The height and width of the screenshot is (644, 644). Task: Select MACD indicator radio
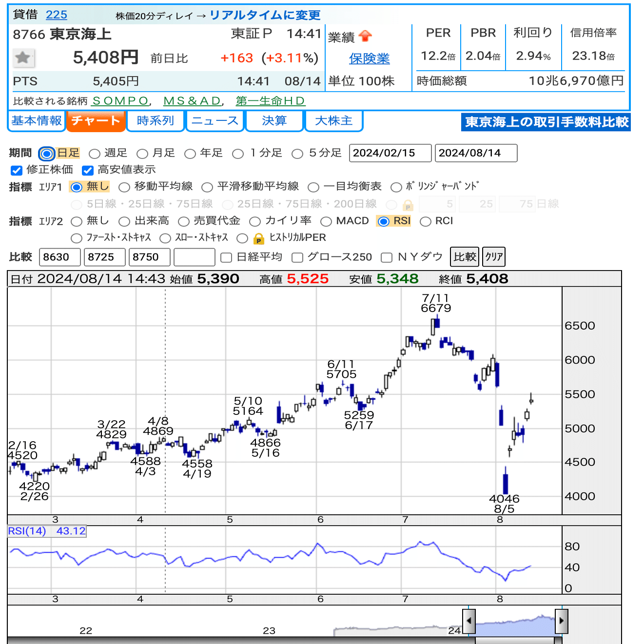326,222
